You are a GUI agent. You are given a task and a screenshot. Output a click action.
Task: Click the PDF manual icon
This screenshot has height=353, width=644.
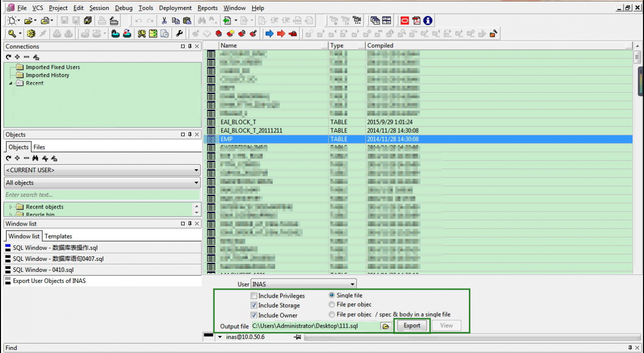[x=417, y=21]
